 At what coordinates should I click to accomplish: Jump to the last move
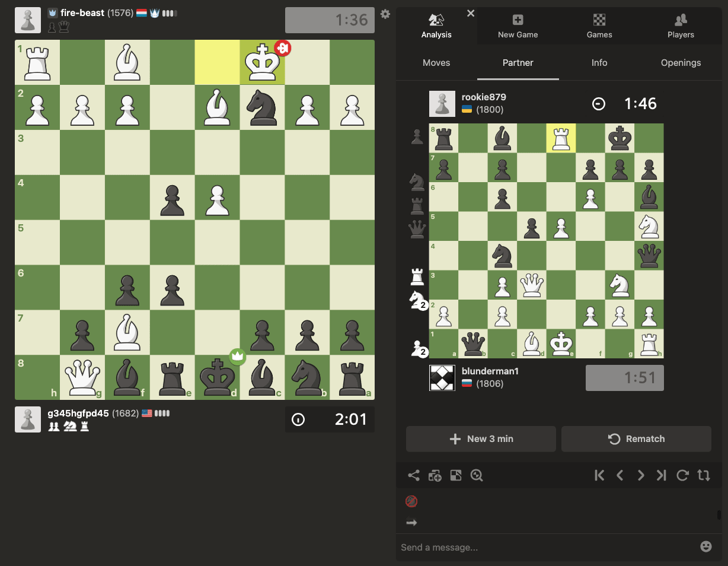[x=662, y=475]
